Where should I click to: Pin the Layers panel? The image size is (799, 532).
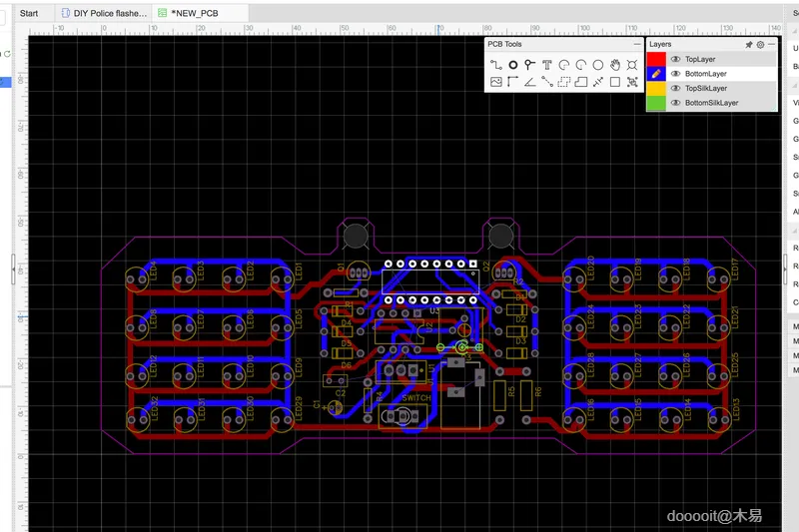[749, 45]
